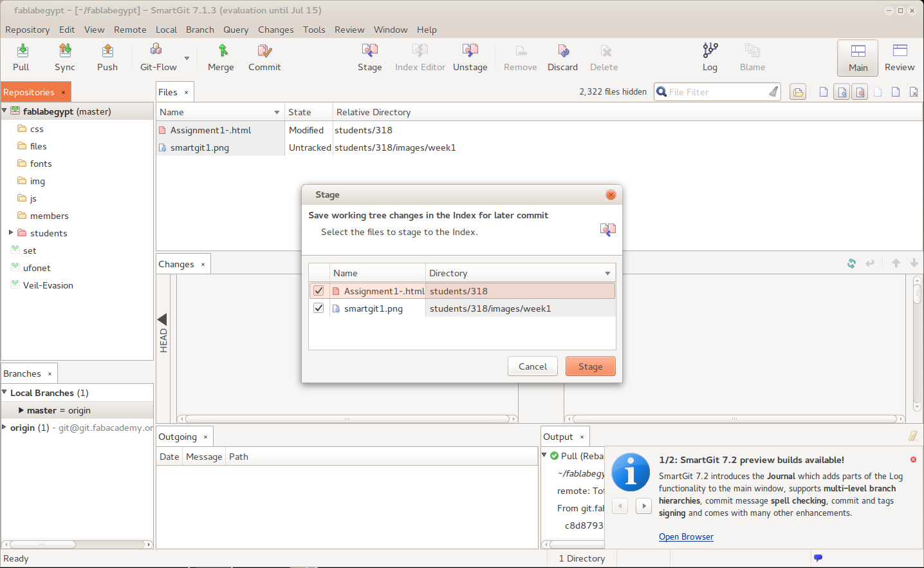Switch to the Main perspective icon

[x=858, y=51]
